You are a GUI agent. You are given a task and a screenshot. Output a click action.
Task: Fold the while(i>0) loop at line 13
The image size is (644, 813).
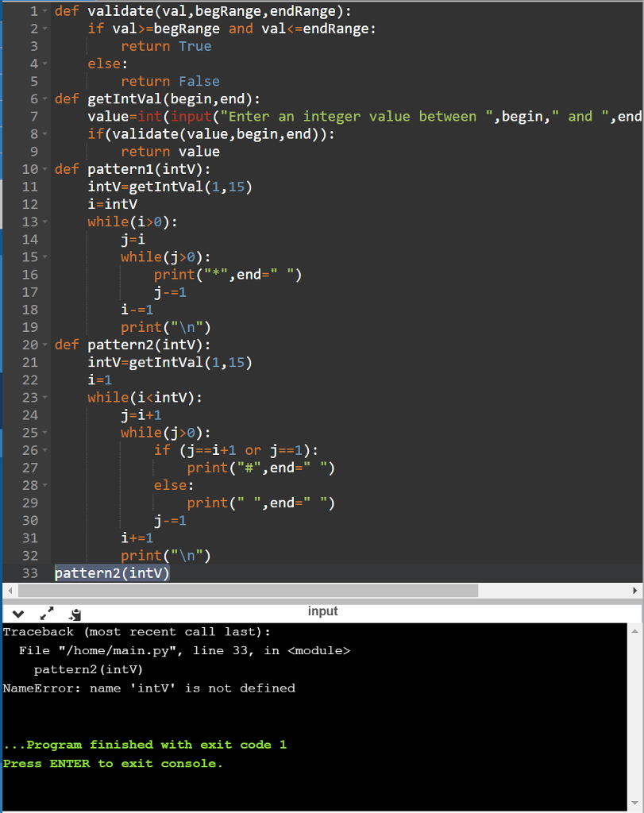pos(45,222)
